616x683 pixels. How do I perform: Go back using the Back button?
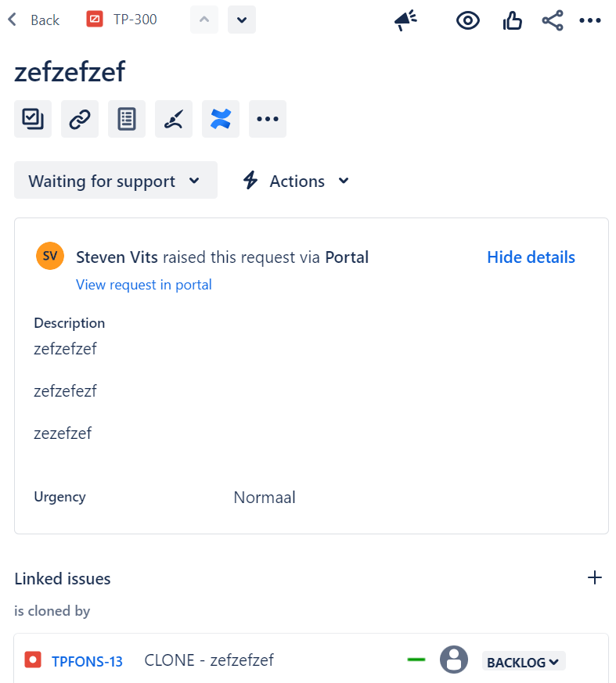click(34, 20)
